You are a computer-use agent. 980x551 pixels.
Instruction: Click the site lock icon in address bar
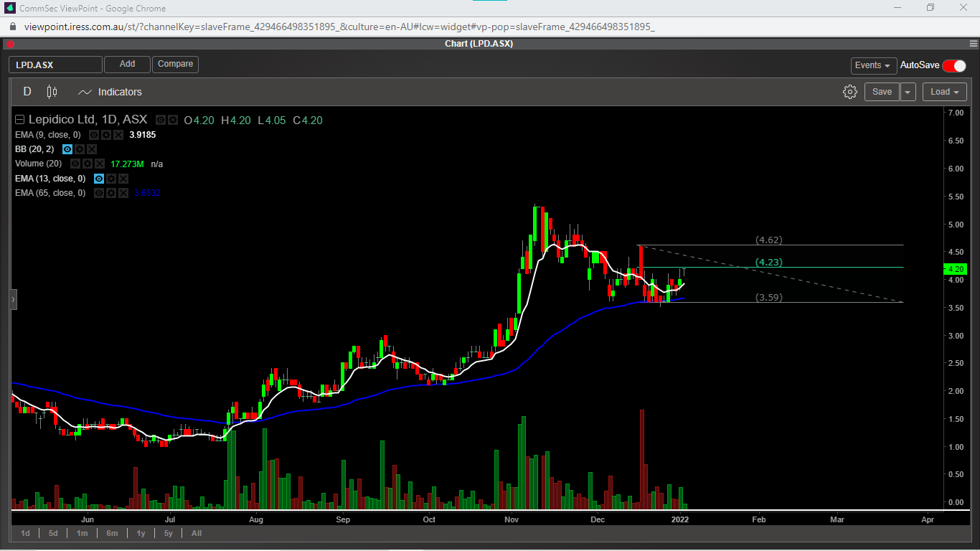pyautogui.click(x=13, y=27)
